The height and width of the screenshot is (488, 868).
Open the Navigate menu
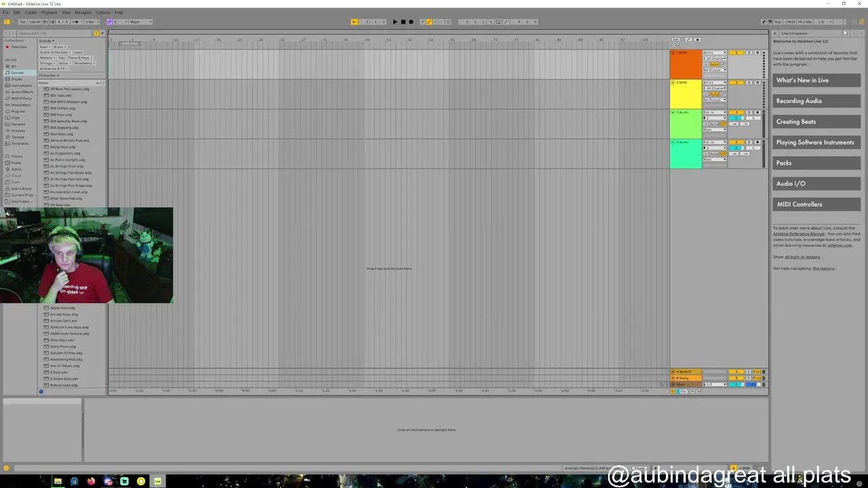pos(83,12)
